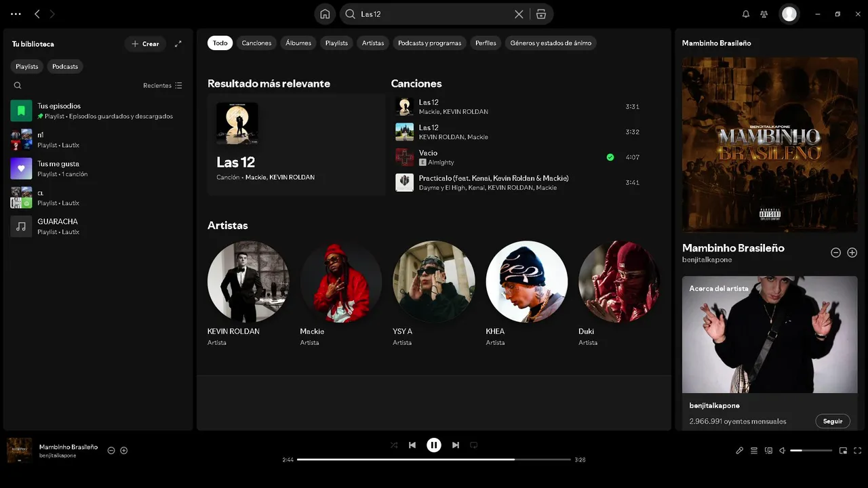Select the Géneros y estados de ánimo chip
The width and height of the screenshot is (868, 488).
551,43
